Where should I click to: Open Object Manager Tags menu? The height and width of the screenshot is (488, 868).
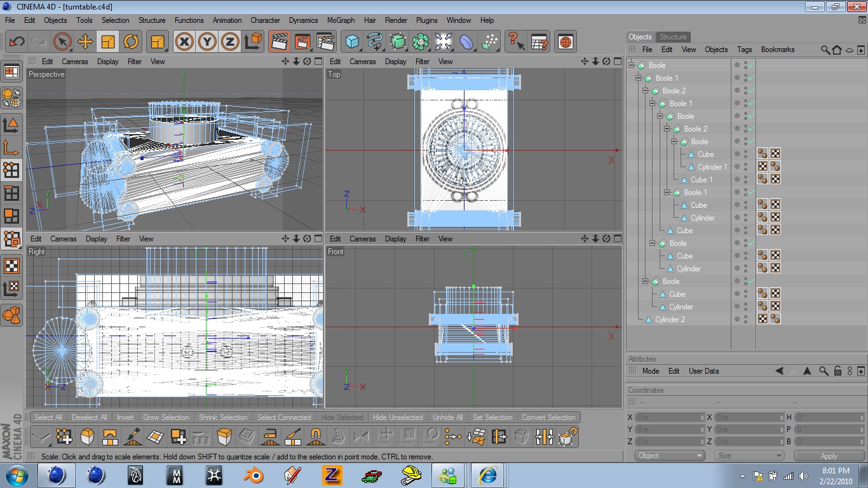744,50
